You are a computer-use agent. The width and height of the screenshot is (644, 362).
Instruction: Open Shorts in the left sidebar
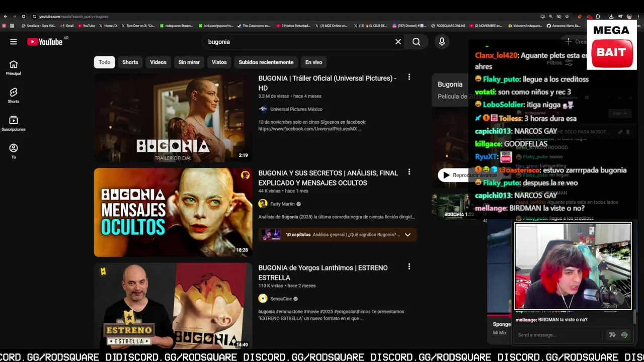pyautogui.click(x=14, y=96)
